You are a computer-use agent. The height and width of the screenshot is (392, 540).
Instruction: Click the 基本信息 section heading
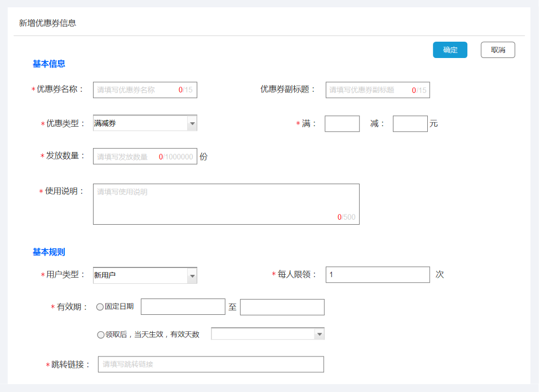49,64
